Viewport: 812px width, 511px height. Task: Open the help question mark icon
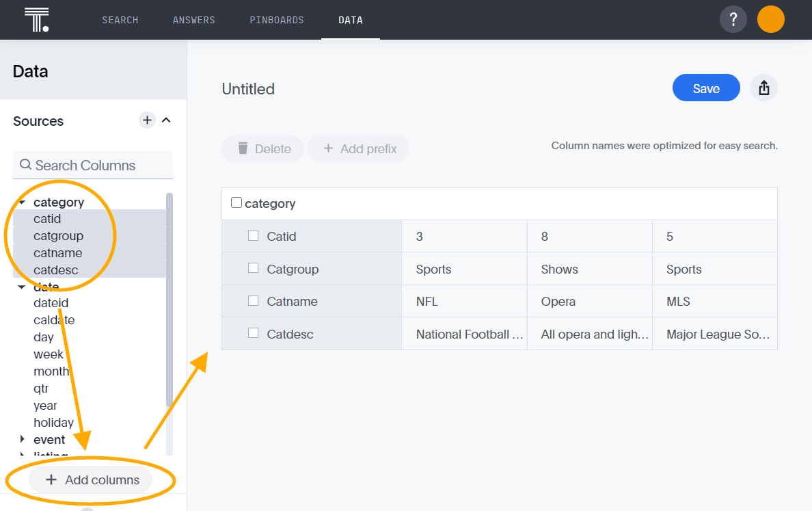tap(733, 19)
